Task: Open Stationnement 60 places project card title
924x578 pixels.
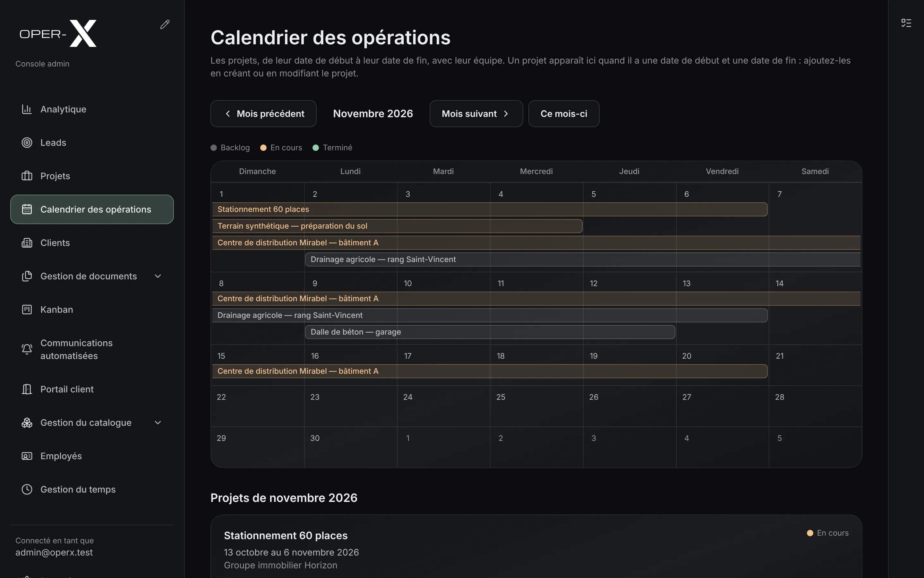Action: pos(286,536)
